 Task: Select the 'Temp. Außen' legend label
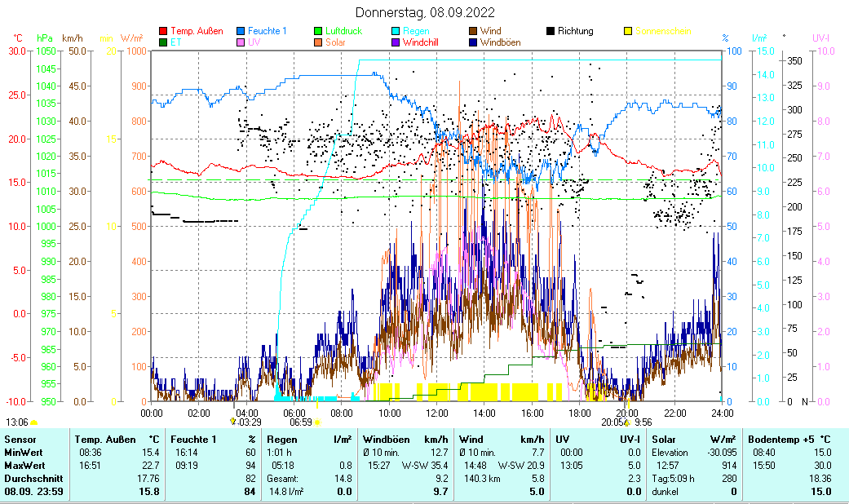[x=197, y=32]
